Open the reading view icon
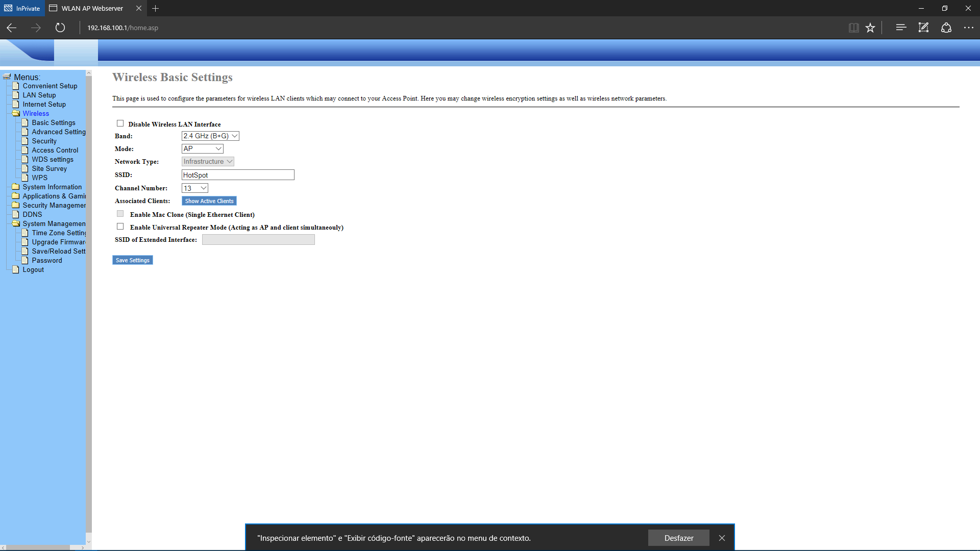The image size is (980, 551). 853,28
